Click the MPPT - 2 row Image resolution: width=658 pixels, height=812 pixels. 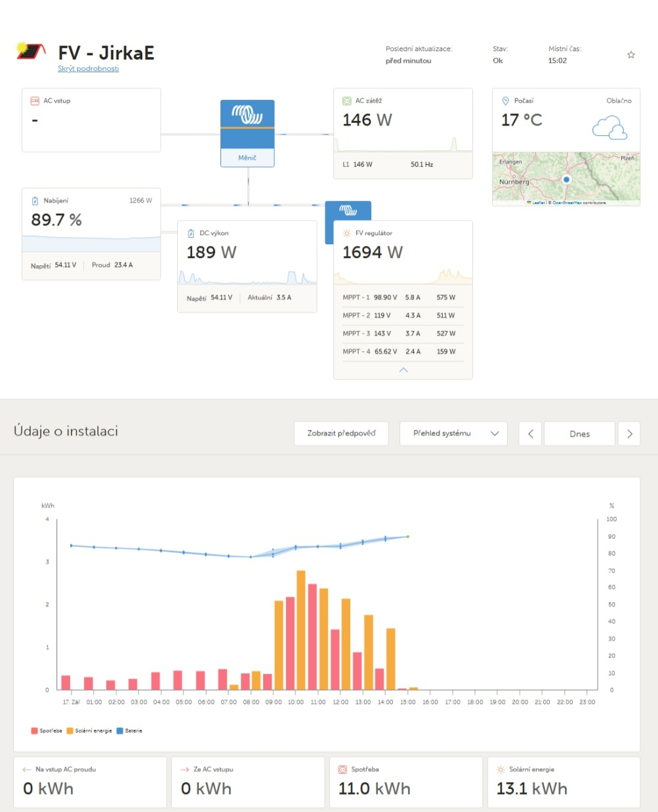(x=403, y=316)
